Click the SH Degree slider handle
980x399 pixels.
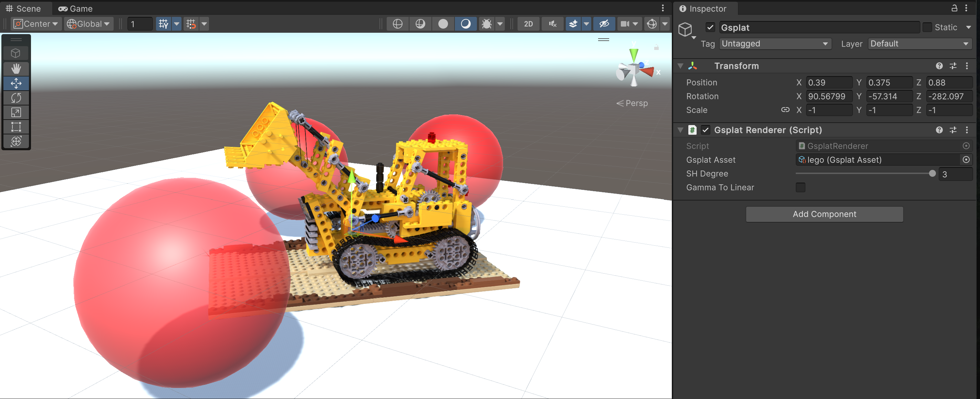[932, 174]
